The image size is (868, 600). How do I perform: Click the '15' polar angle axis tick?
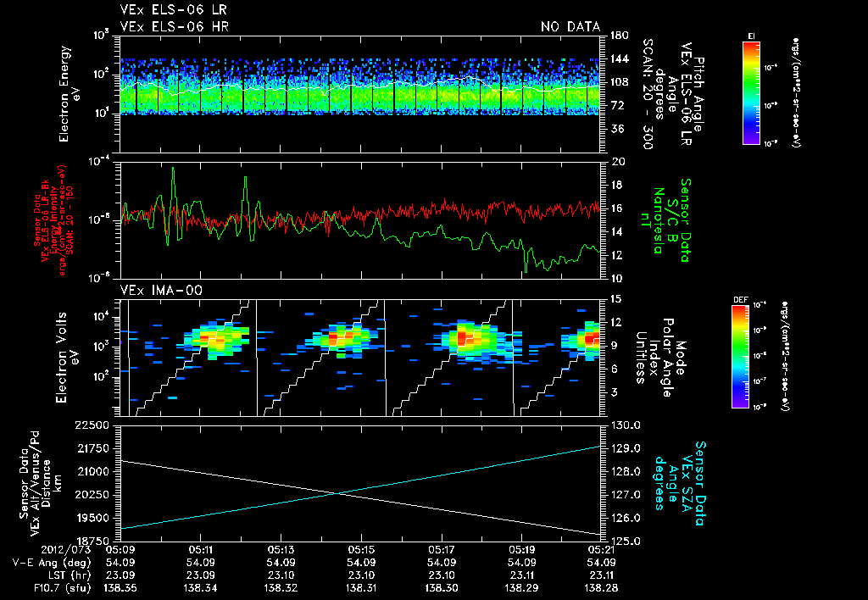click(x=616, y=299)
